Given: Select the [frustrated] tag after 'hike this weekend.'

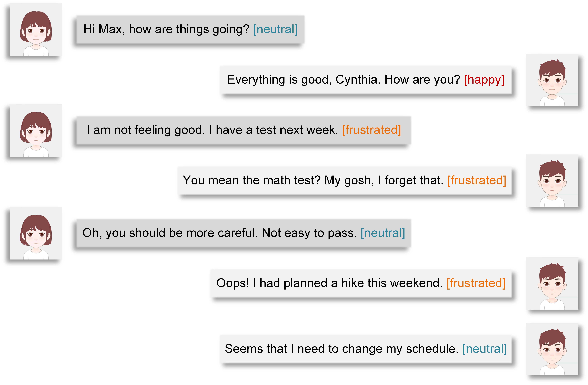Looking at the screenshot, I should 476,283.
